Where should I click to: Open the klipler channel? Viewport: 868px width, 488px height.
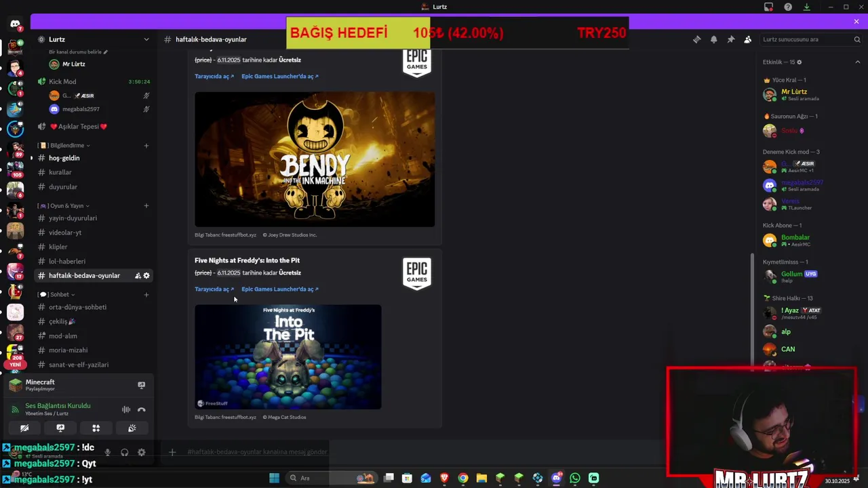94,247
